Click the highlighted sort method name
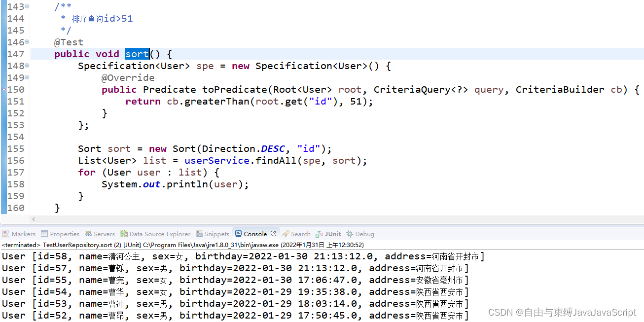Screen dimensions: 644x322 (137, 54)
